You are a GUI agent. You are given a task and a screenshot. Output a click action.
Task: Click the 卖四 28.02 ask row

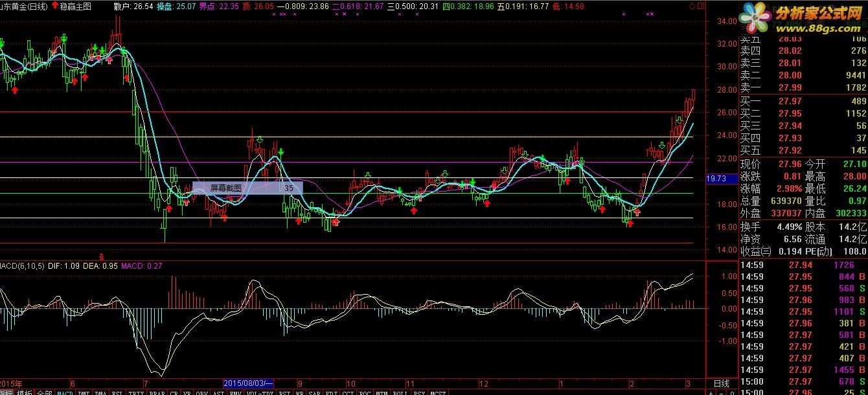pos(803,51)
